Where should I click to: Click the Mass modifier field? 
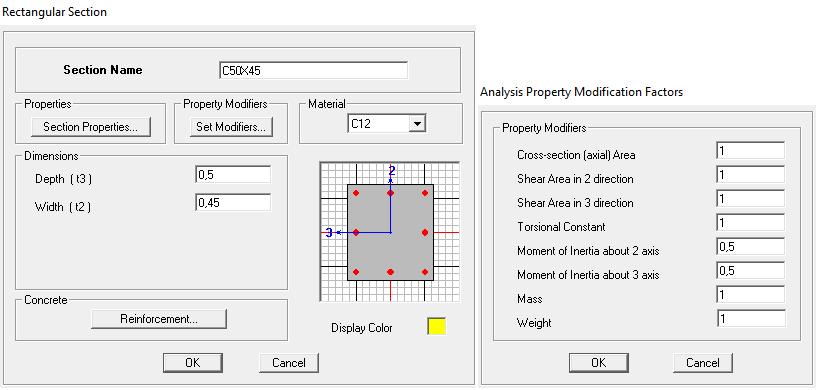tap(750, 295)
